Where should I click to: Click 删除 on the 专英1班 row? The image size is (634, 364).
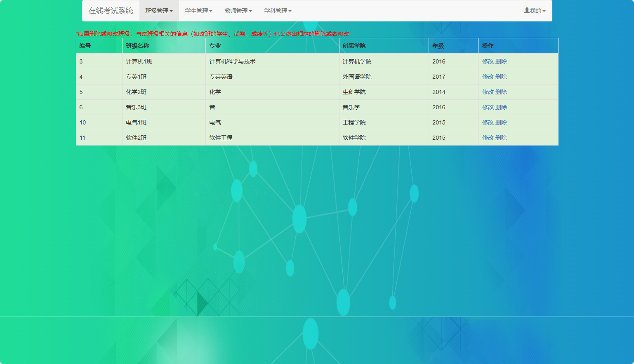click(x=502, y=76)
